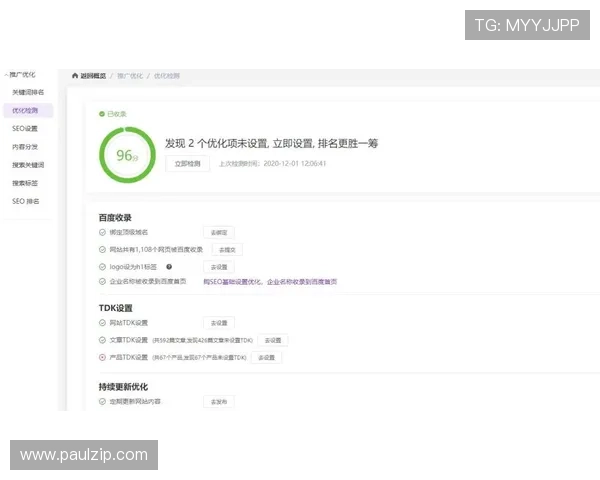Click the 产品TDK设置 item text
Screen dimensions: 600x480
pyautogui.click(x=129, y=357)
